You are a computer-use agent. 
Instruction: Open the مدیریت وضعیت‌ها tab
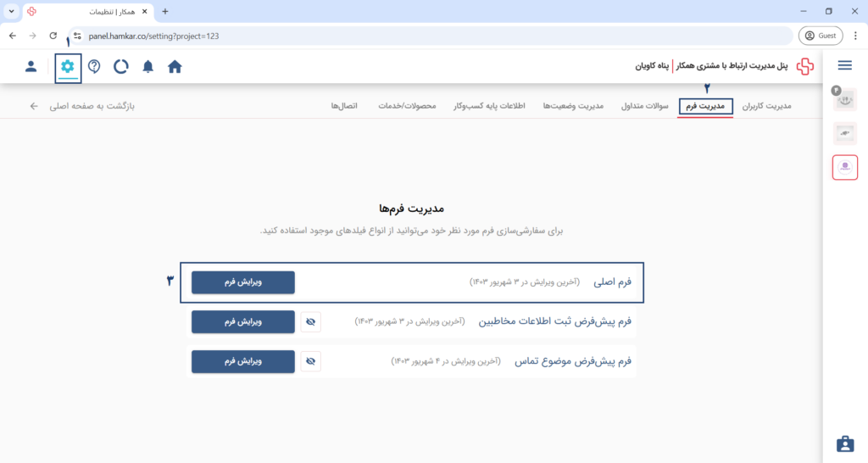pos(573,106)
